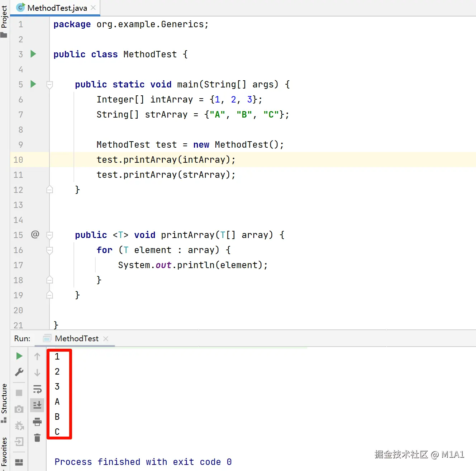Screen dimensions: 476x471
Task: Click fold end marker at line 19
Action: pyautogui.click(x=50, y=295)
